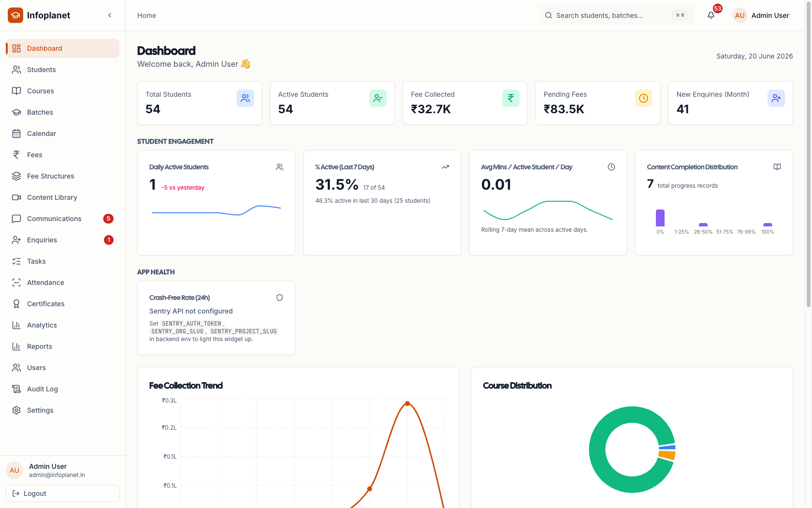Screen dimensions: 812x508
Task: Click the Content Library video icon
Action: (x=16, y=197)
